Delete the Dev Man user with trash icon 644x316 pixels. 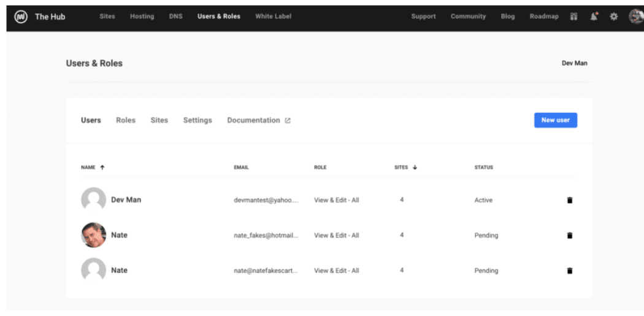(570, 200)
